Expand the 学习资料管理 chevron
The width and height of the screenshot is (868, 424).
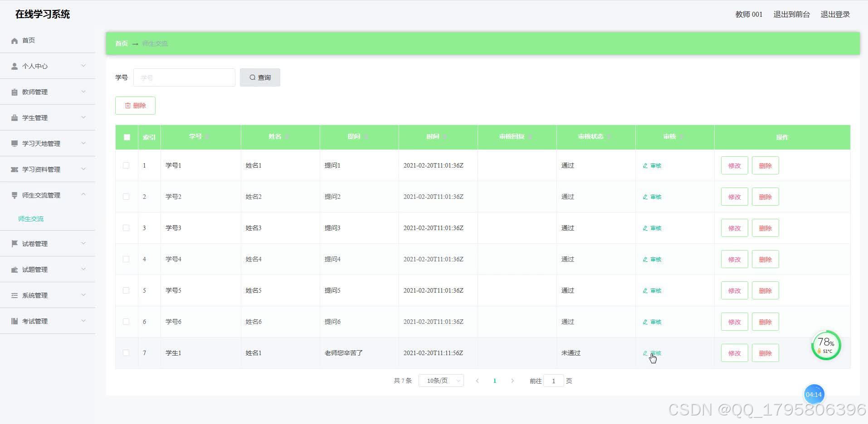click(83, 169)
